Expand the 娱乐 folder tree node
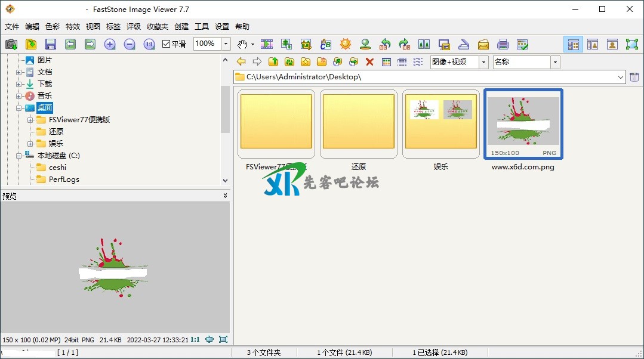The width and height of the screenshot is (644, 359). coord(30,144)
